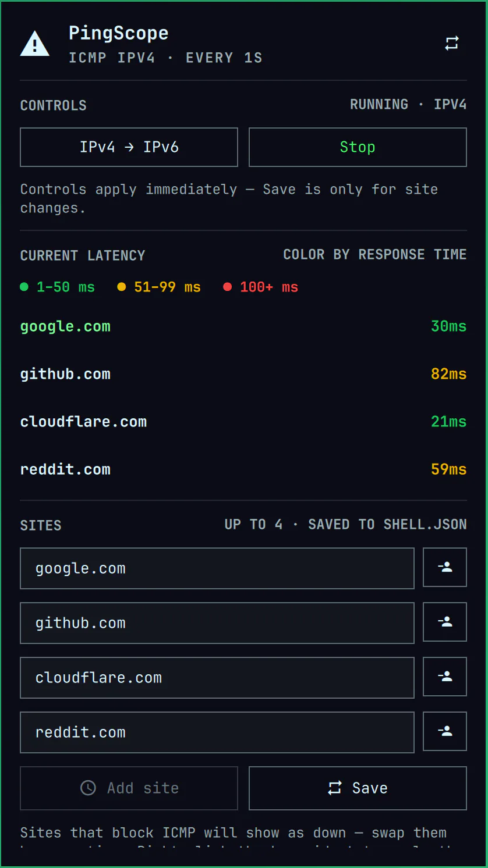Edit the reddit.com site input field
Image resolution: width=488 pixels, height=868 pixels.
(x=217, y=732)
